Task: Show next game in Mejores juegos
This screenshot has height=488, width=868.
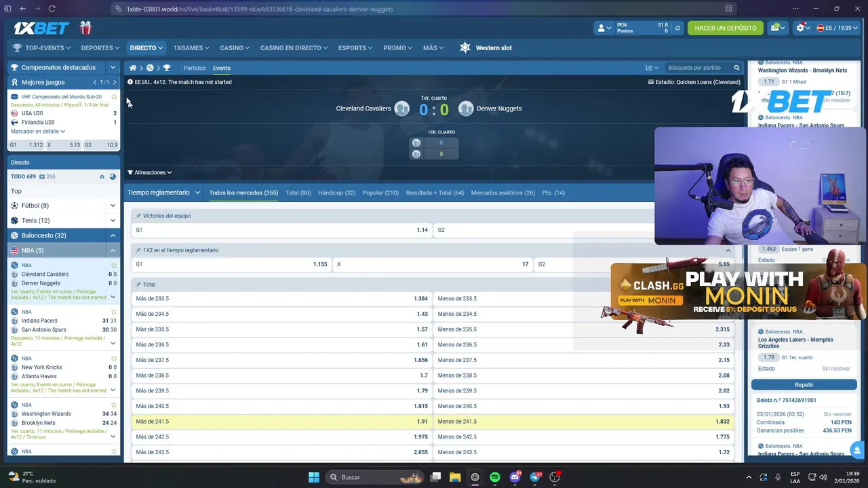Action: 114,82
